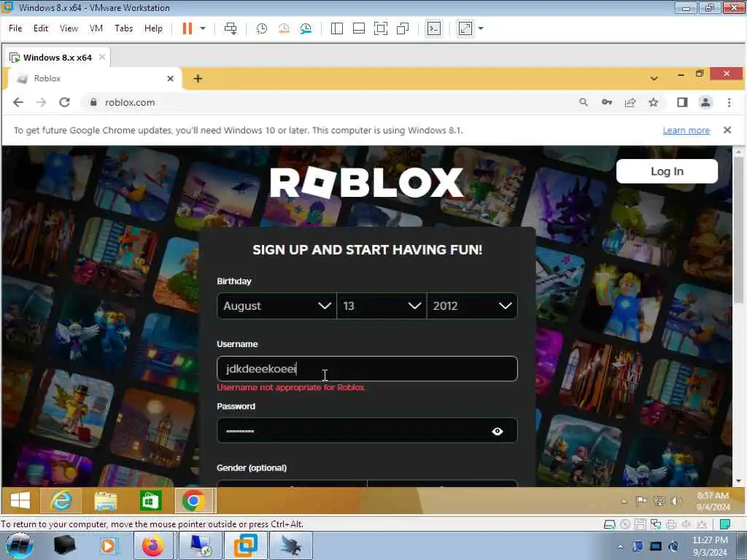Open VMware File menu
Viewport: 747px width, 560px height.
pyautogui.click(x=15, y=28)
